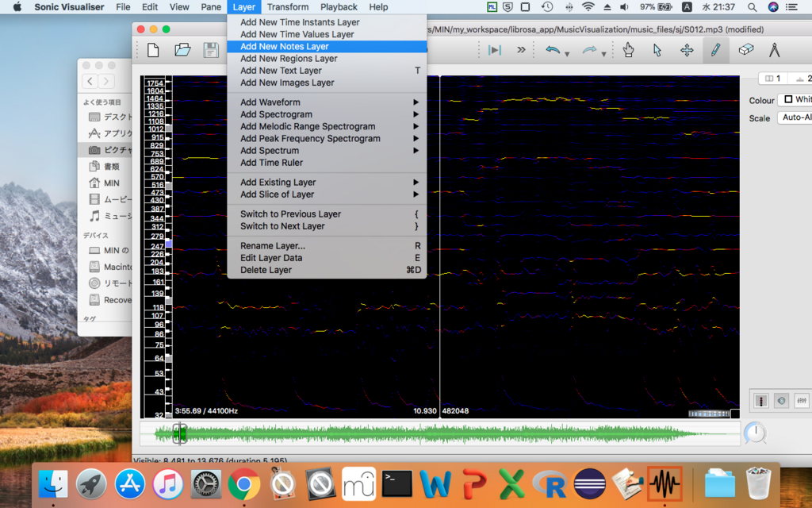The width and height of the screenshot is (812, 508).
Task: Open Terminal from the Dock
Action: click(396, 484)
